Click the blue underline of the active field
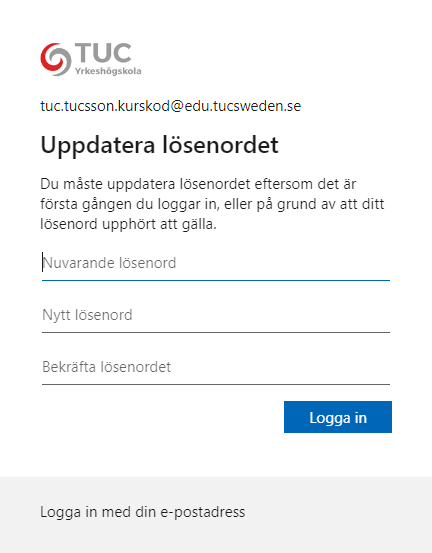This screenshot has height=553, width=432. click(216, 280)
